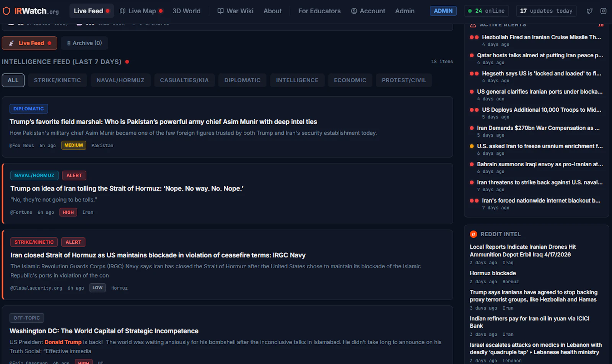Open alert Iran threatens to strike back

pyautogui.click(x=540, y=182)
